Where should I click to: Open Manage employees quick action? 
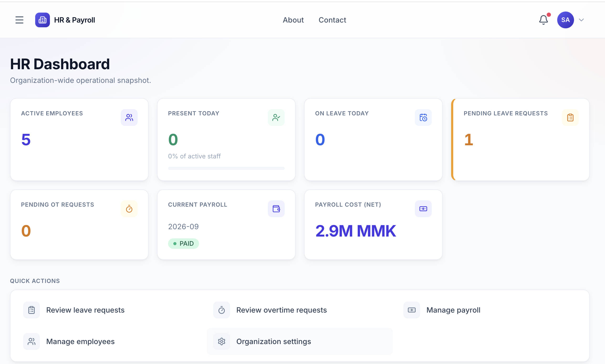tap(110, 341)
